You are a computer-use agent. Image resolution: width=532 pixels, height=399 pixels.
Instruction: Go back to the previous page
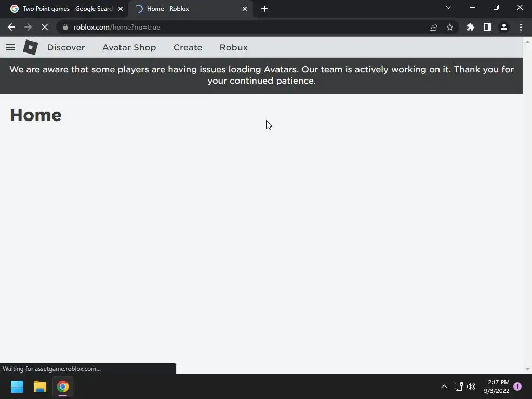point(11,27)
